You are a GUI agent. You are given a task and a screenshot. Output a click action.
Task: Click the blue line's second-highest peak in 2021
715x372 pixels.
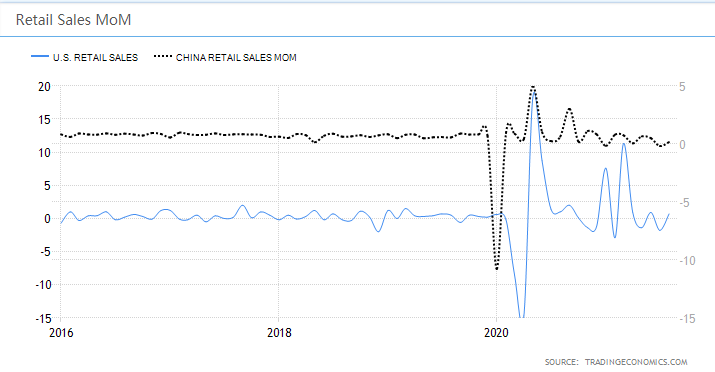pos(606,169)
